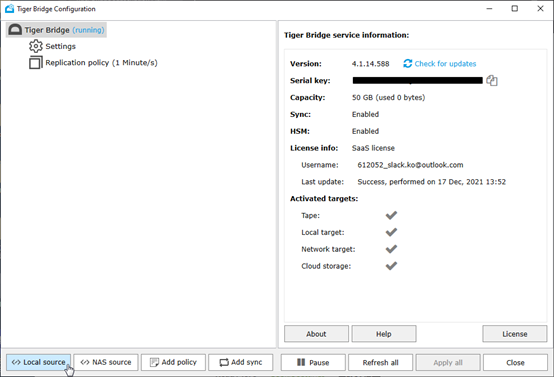The image size is (554, 377).
Task: Click the Add sync button
Action: tap(241, 363)
